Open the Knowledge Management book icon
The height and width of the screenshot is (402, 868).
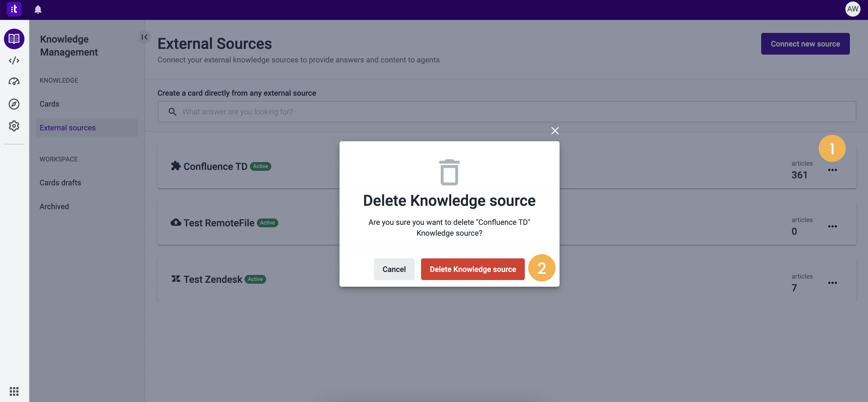click(14, 39)
